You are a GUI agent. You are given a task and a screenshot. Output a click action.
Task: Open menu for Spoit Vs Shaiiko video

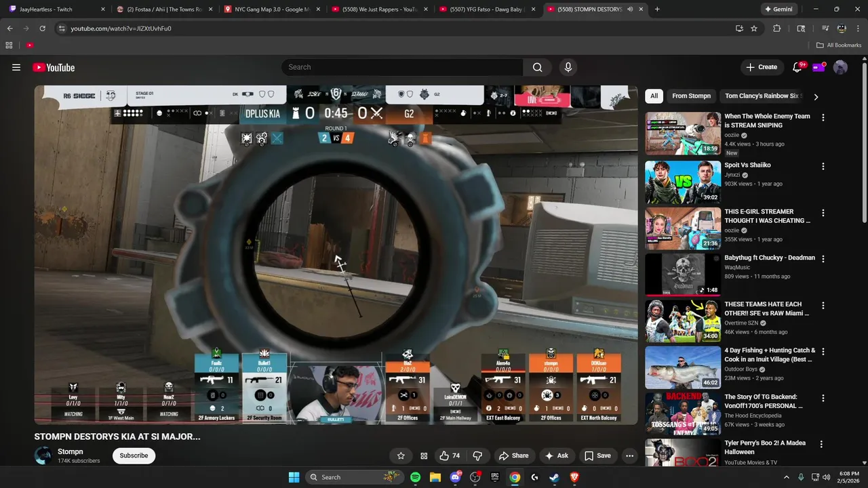823,166
